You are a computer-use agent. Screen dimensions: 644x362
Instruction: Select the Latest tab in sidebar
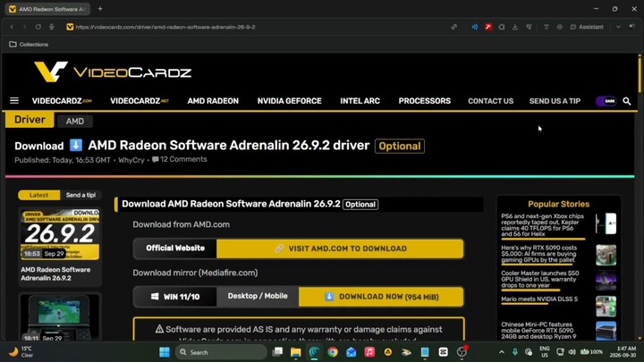point(39,195)
